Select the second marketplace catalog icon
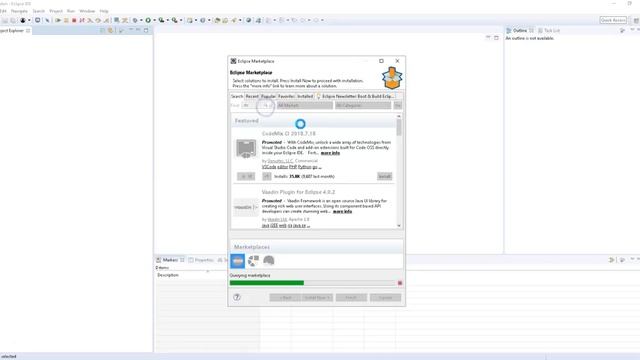Image resolution: width=640 pixels, height=360 pixels. (x=253, y=260)
